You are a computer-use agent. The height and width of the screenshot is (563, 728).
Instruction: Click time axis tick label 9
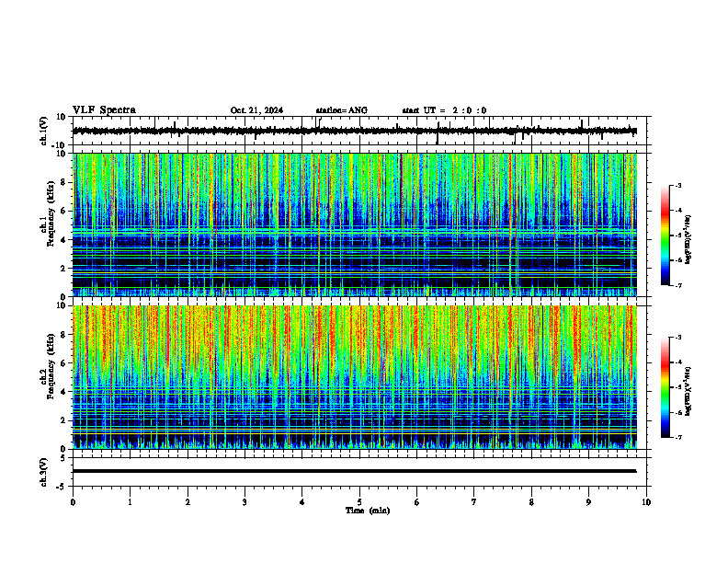(588, 502)
